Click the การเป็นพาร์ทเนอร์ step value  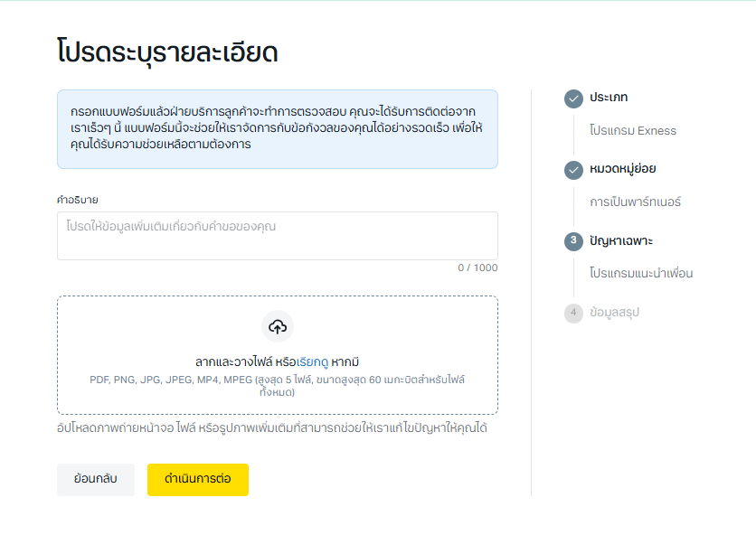point(635,202)
